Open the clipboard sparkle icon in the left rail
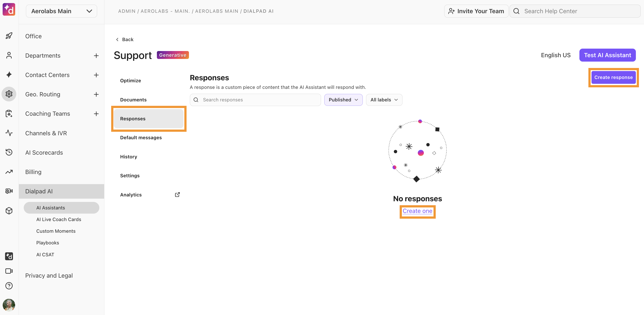644x315 pixels. coord(9,113)
